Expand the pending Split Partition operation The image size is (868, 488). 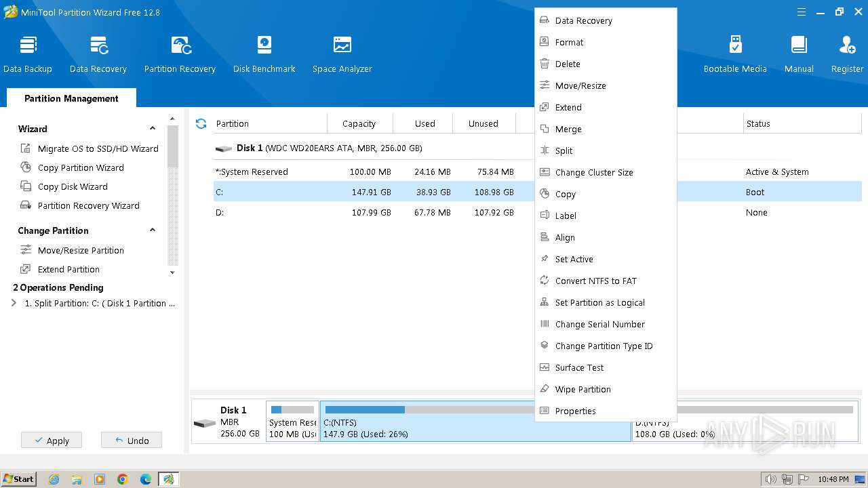coord(14,303)
